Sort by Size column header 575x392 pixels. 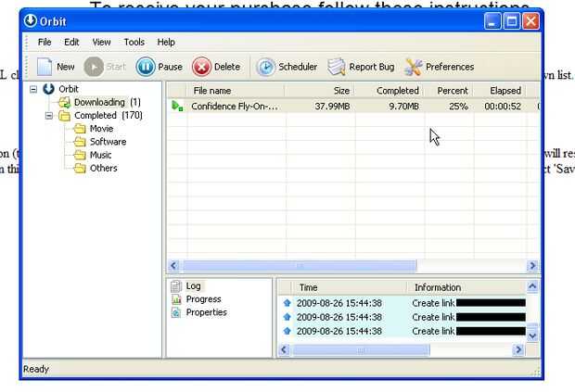pyautogui.click(x=320, y=91)
